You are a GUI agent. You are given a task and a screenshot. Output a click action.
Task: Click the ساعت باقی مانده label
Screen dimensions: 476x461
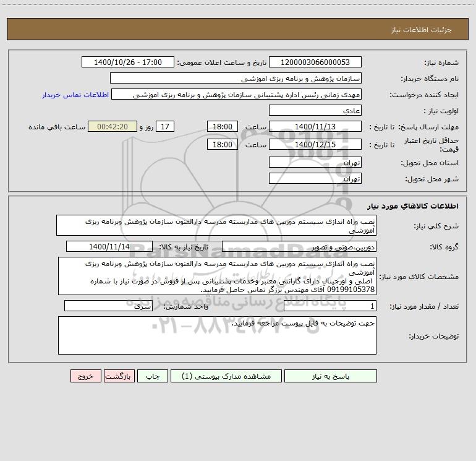point(57,127)
